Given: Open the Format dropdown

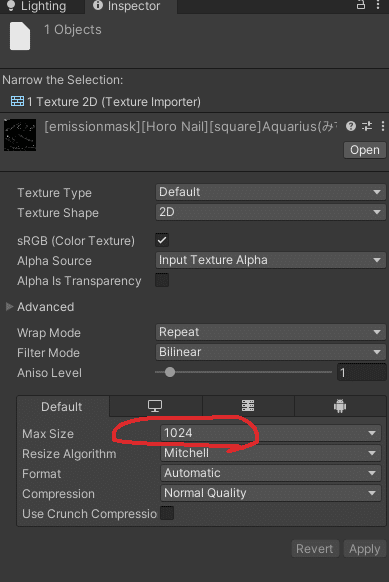Looking at the screenshot, I should (x=271, y=473).
